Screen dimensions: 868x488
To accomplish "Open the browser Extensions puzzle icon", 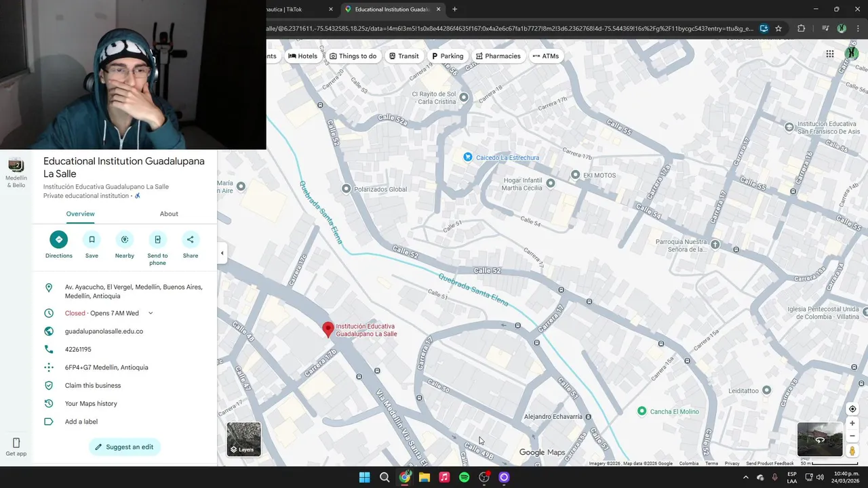I will click(802, 28).
